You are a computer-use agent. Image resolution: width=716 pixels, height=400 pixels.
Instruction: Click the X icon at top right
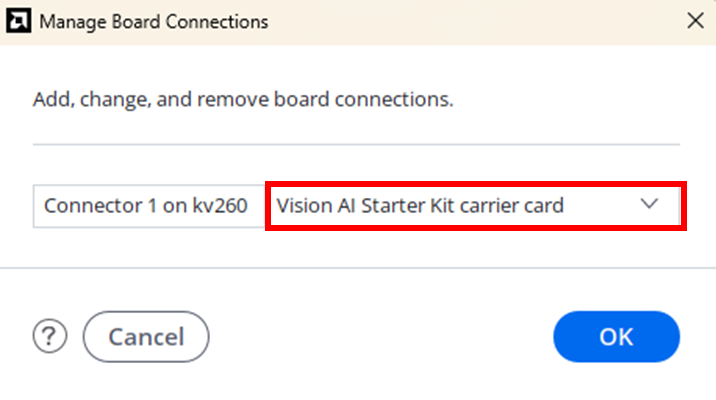[x=695, y=21]
